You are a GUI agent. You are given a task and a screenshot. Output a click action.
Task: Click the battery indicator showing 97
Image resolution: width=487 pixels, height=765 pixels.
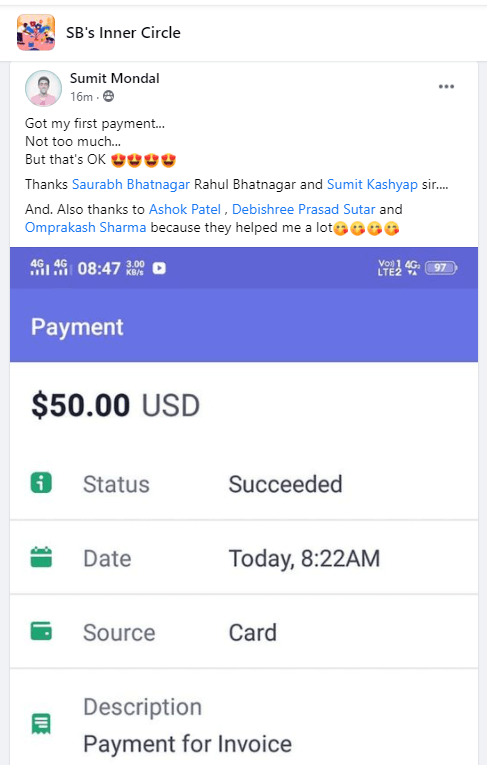tap(441, 268)
